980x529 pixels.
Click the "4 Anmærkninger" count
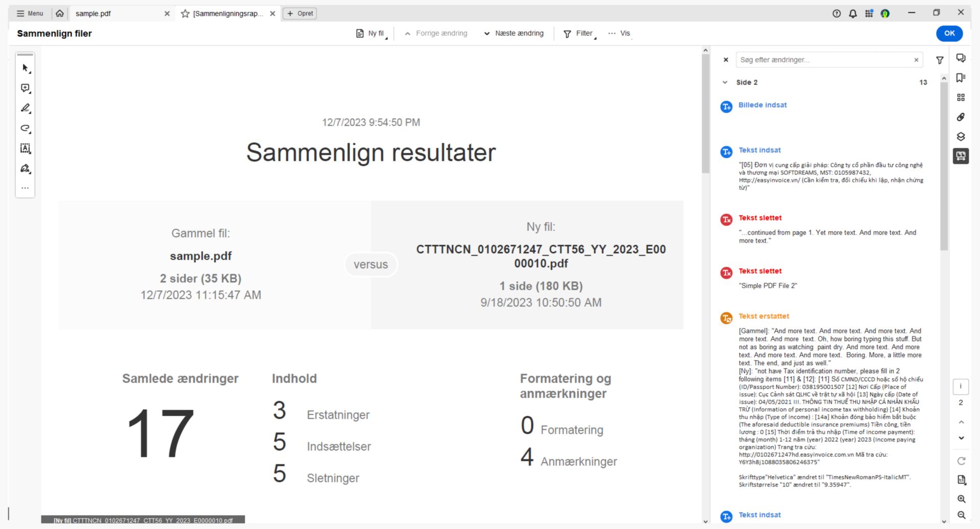click(569, 458)
